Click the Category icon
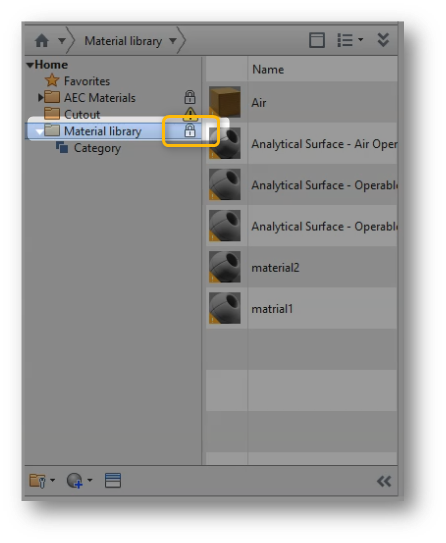Screen dimensions: 446x543 (x=62, y=148)
